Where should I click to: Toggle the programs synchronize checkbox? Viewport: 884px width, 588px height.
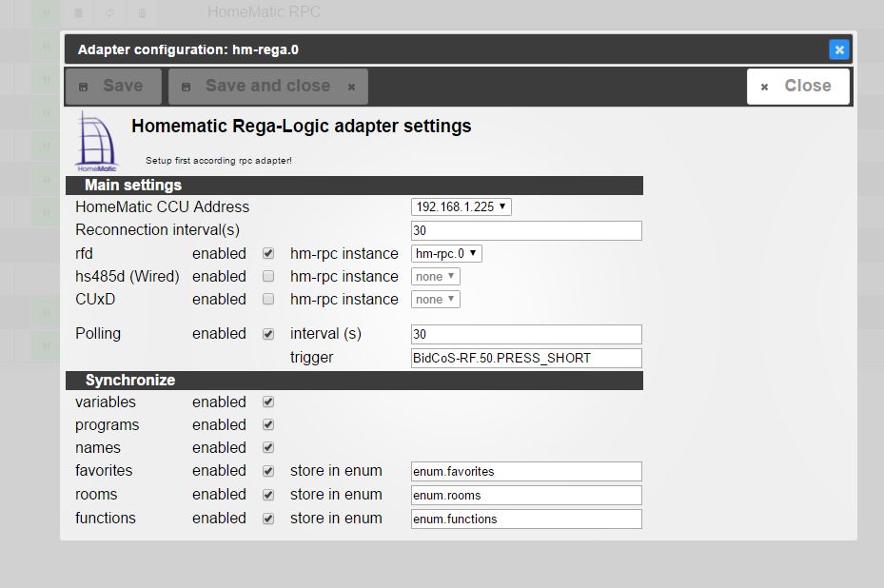268,424
